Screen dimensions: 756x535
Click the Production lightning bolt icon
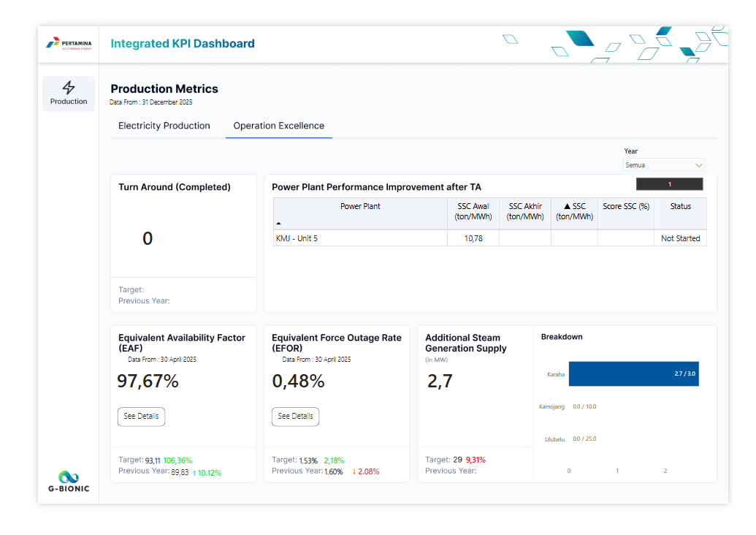click(x=69, y=88)
